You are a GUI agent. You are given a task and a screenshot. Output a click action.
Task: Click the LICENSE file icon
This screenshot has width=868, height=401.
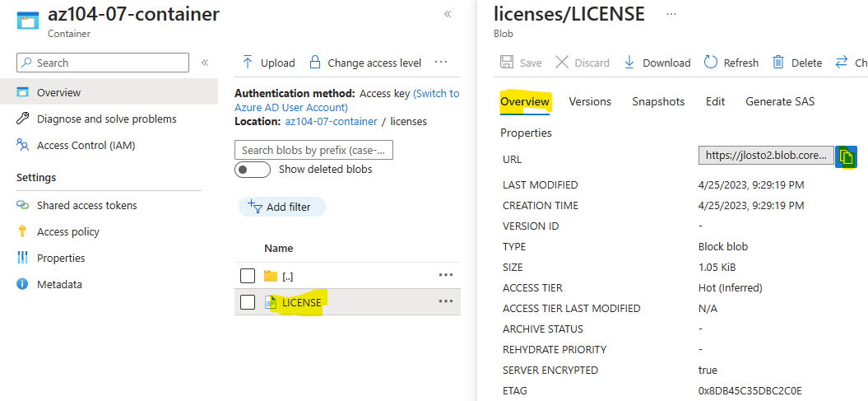pyautogui.click(x=271, y=302)
